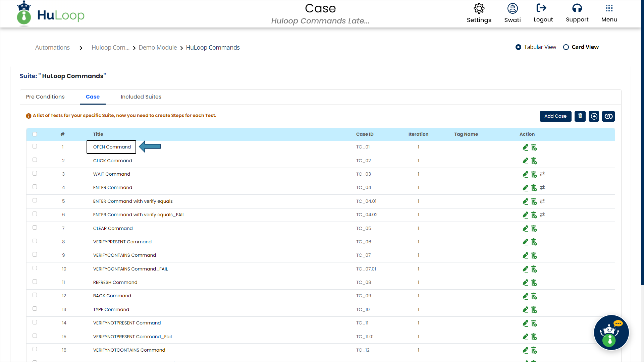The image size is (644, 362).
Task: Delete the VERIFYPRESENT Command case
Action: (x=534, y=242)
